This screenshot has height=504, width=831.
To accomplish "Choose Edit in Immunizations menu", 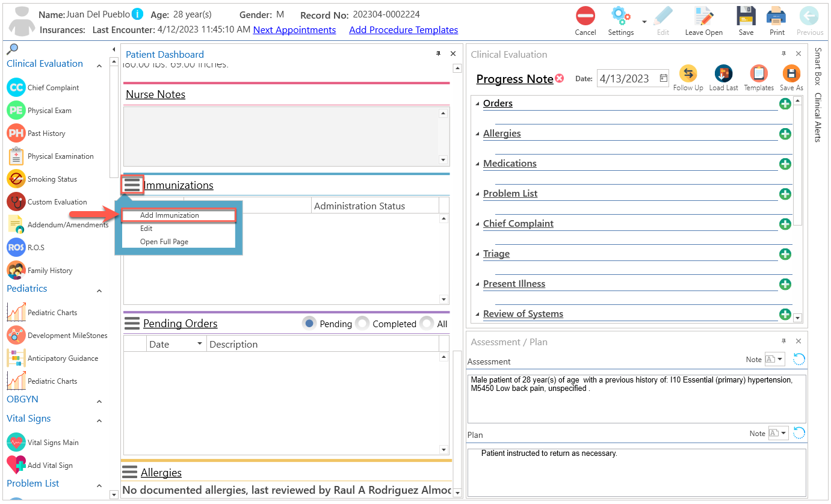I will (x=178, y=229).
